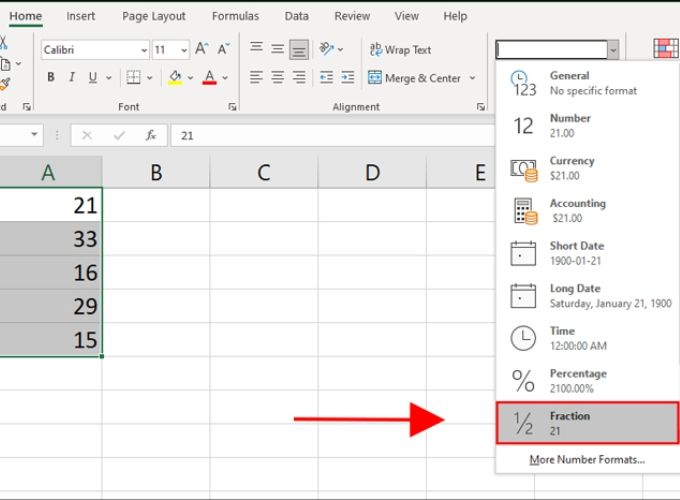Choose Currency format $21.00
This screenshot has width=680, height=500.
pos(588,168)
